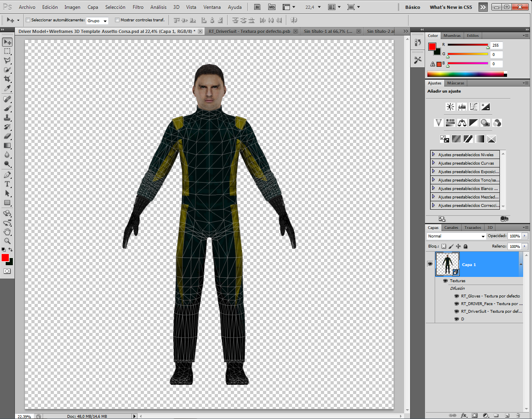Add a Color Balance adjustment

click(462, 123)
